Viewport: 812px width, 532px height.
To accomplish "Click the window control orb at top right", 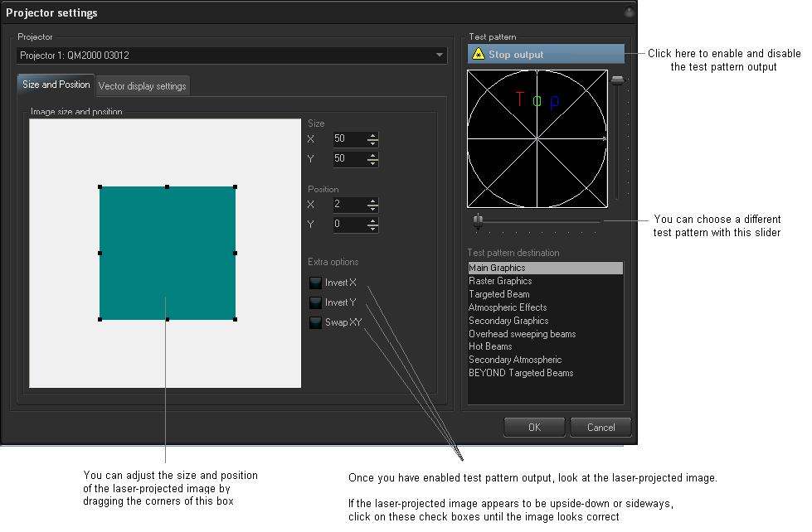I will pyautogui.click(x=630, y=12).
